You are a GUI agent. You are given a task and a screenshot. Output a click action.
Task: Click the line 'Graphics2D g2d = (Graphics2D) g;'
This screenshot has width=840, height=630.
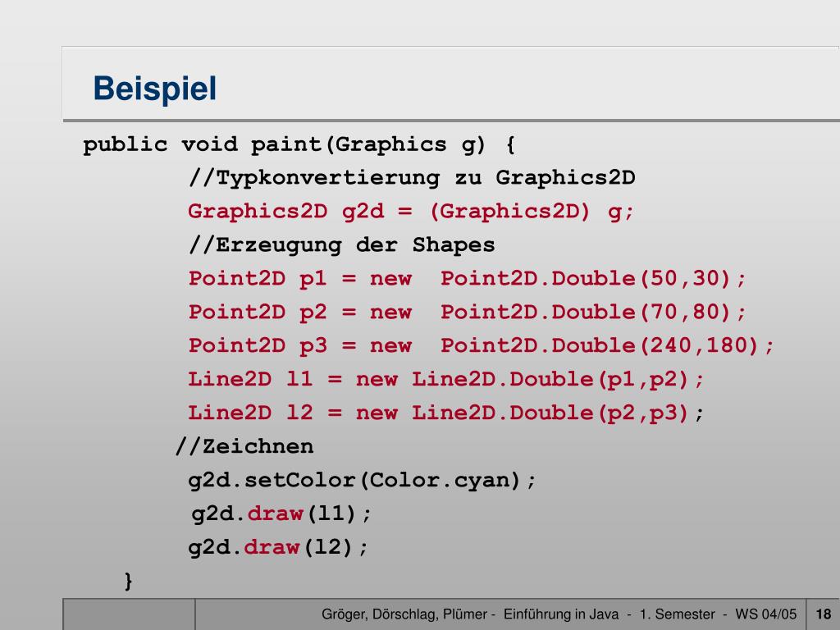[x=411, y=212]
